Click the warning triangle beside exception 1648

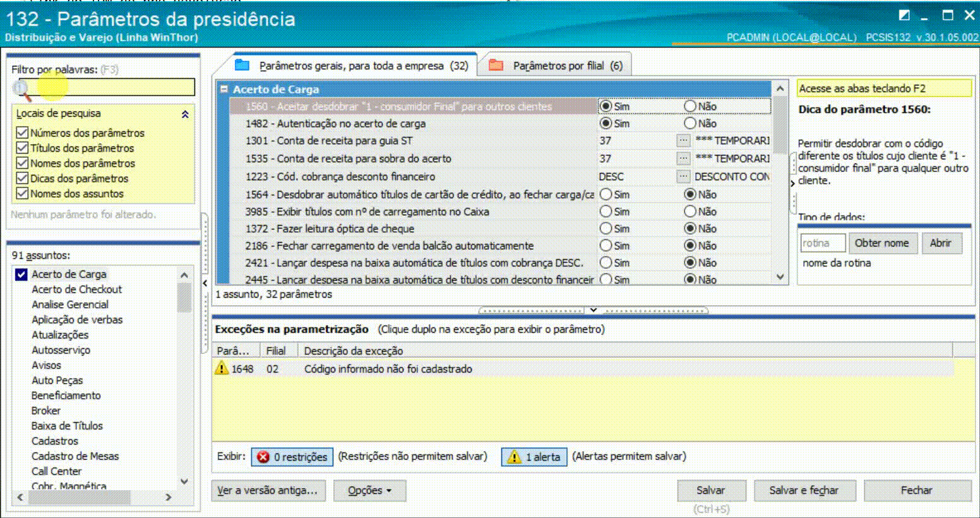pyautogui.click(x=222, y=368)
